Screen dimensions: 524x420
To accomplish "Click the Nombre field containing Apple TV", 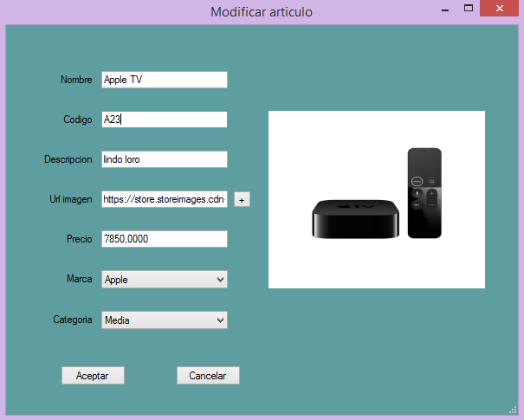I will [165, 80].
